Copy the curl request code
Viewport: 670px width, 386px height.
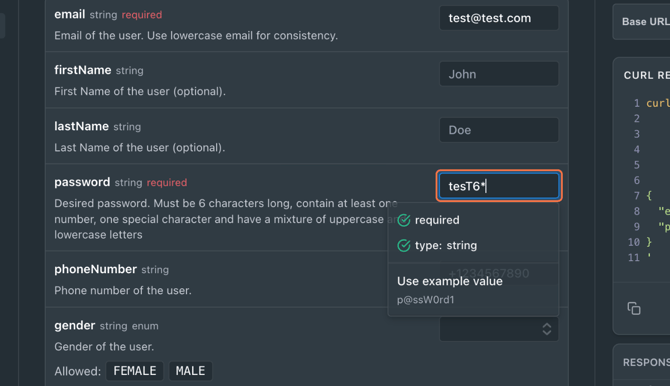click(x=634, y=308)
